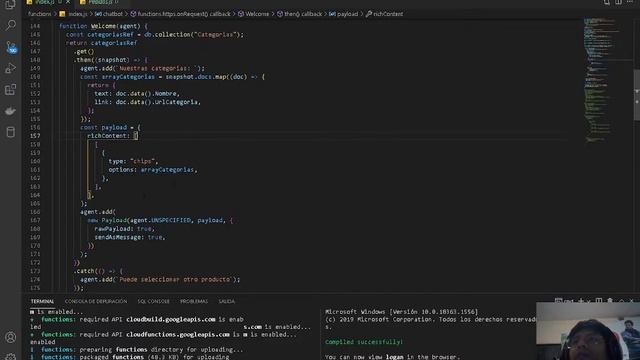Click the richContent breadcrumb

(384, 14)
